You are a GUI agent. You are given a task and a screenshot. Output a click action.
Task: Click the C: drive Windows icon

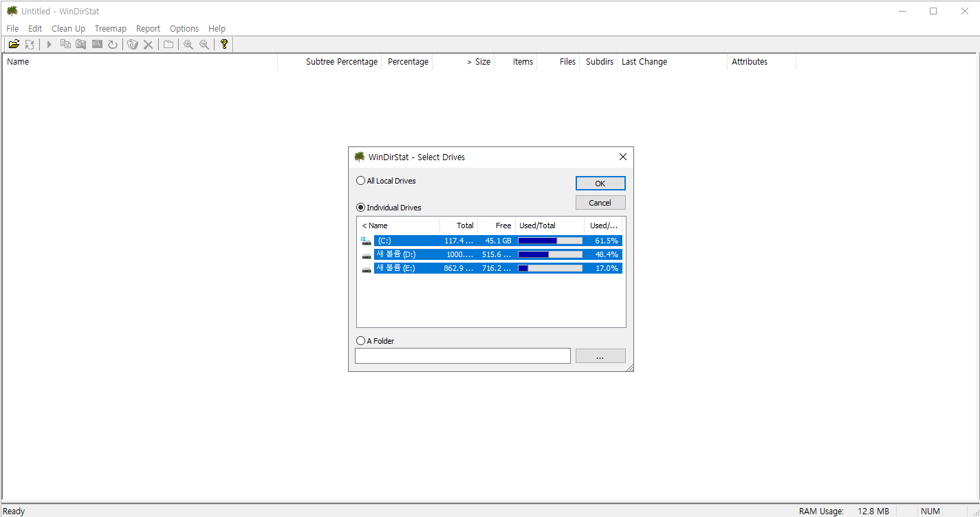click(366, 241)
